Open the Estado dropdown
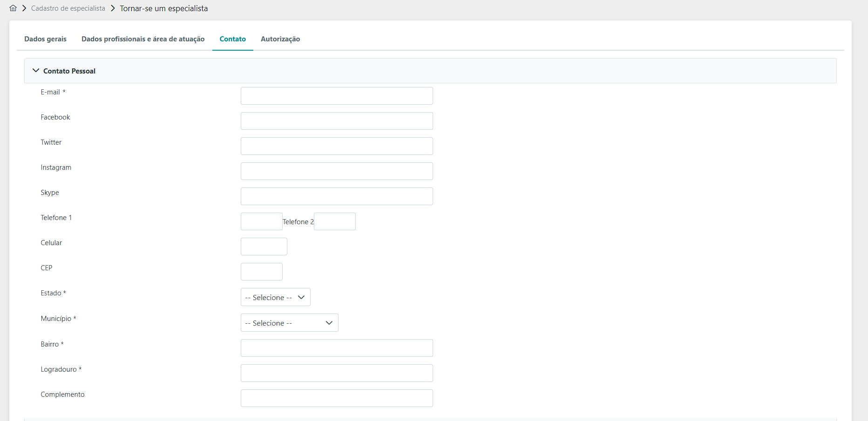Screen dimensions: 868x421 (x=275, y=297)
